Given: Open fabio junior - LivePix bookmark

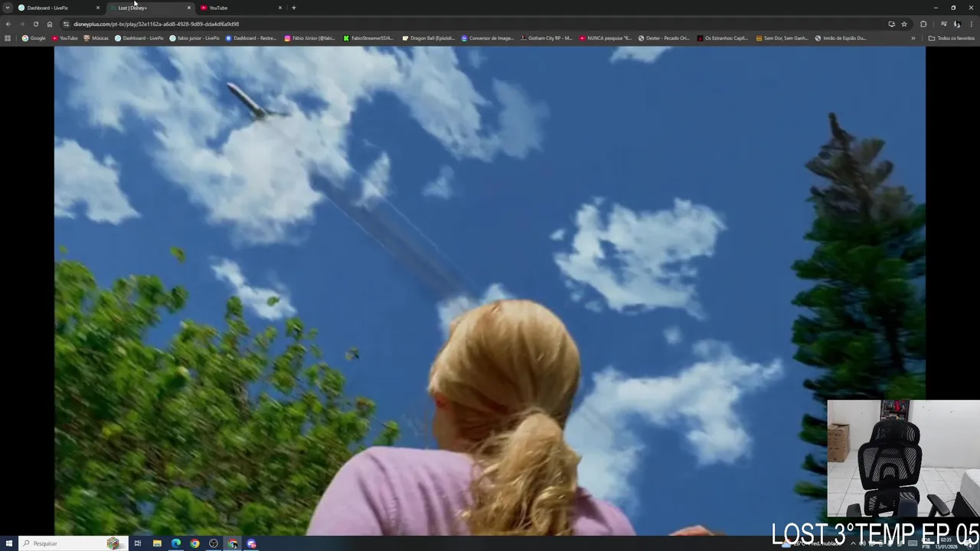Looking at the screenshot, I should 194,37.
